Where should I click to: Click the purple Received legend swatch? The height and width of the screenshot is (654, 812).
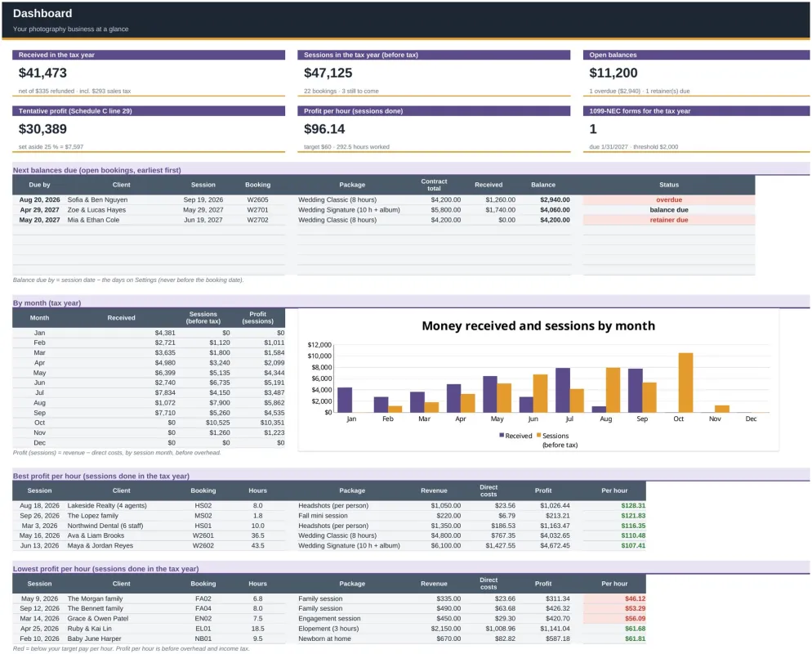pyautogui.click(x=502, y=435)
